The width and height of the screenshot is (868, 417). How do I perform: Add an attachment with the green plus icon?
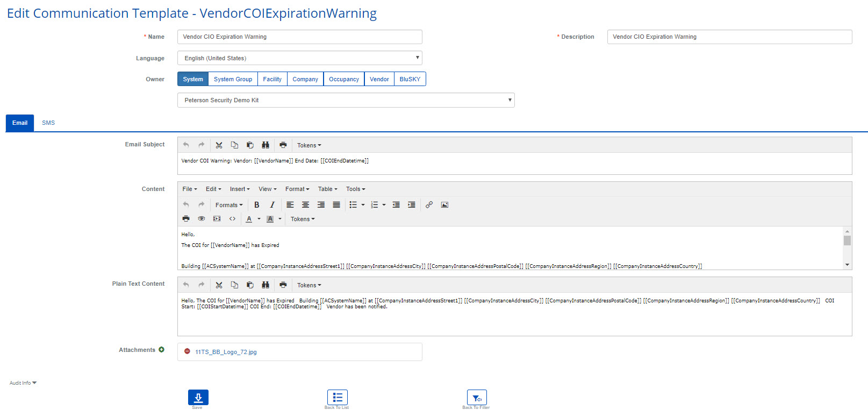tap(161, 350)
